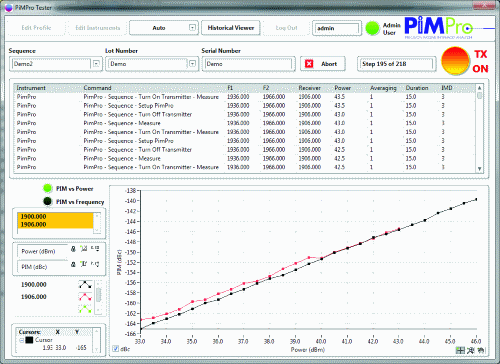Viewport: 500px width, 364px height.
Task: Open the Sequence dropdown arrow
Action: point(96,64)
